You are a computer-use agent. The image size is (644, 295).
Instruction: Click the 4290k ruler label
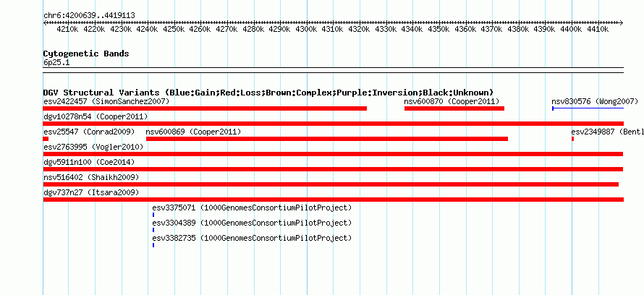(x=281, y=30)
